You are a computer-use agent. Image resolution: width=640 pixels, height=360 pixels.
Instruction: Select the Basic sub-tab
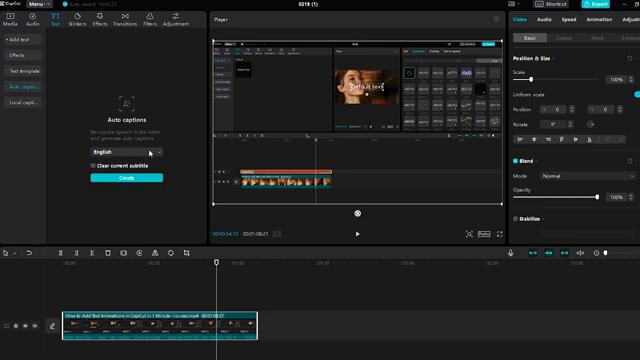[530, 38]
